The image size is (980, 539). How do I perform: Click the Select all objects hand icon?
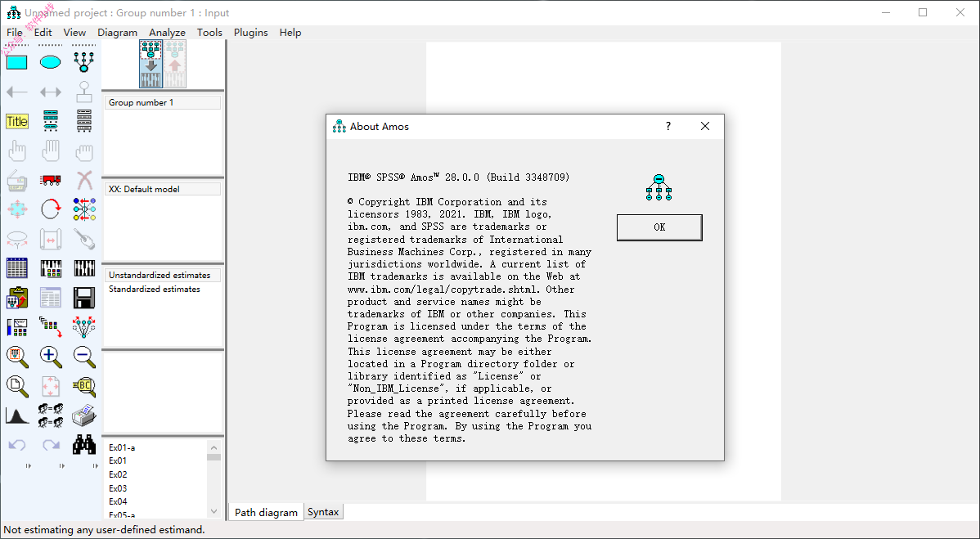pyautogui.click(x=51, y=150)
